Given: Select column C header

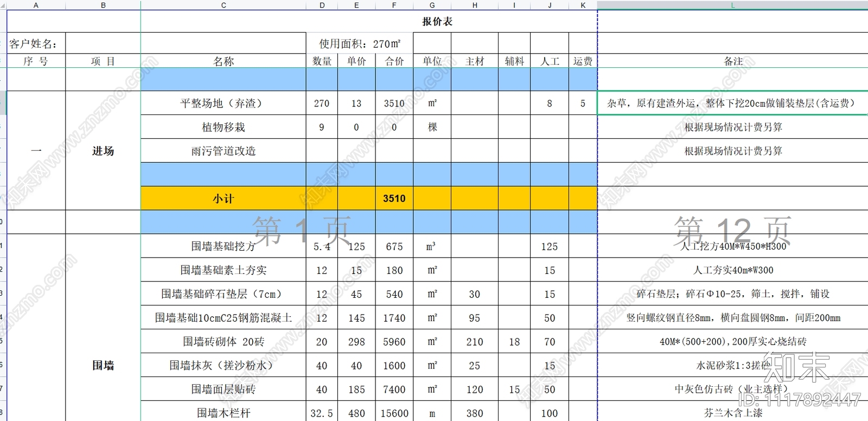Looking at the screenshot, I should coord(224,5).
